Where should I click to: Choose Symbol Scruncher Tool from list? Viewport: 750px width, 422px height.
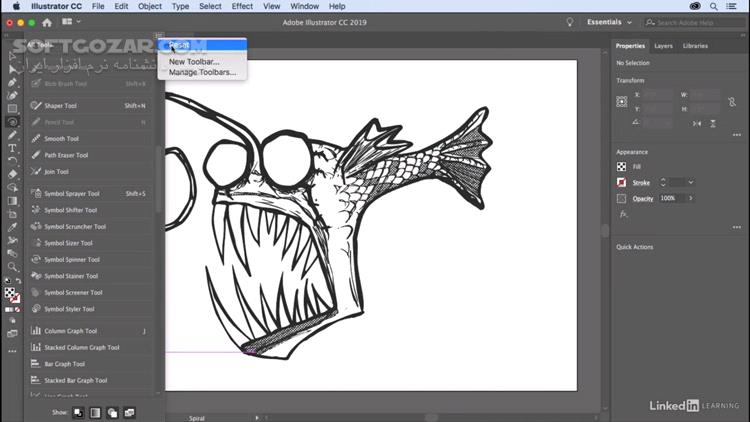(x=88, y=227)
